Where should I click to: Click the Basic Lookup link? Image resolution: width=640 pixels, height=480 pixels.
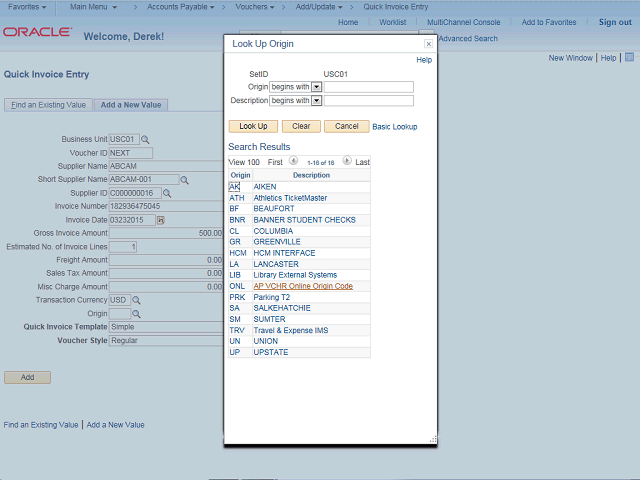[x=395, y=127]
